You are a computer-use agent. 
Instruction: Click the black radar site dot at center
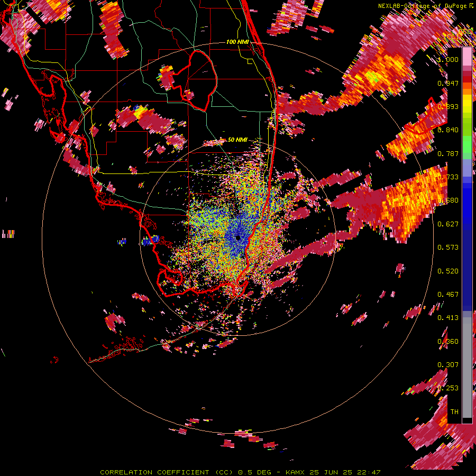[238, 237]
